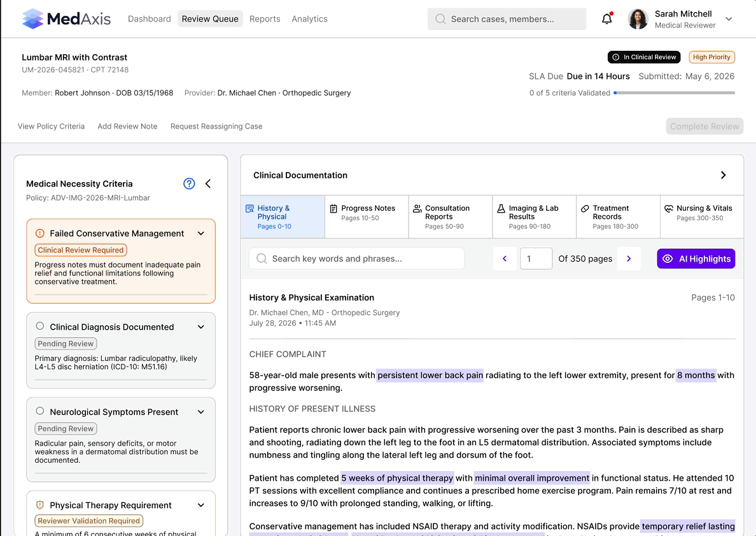Click the History & Physical tab icon
The height and width of the screenshot is (536, 756).
click(x=249, y=208)
